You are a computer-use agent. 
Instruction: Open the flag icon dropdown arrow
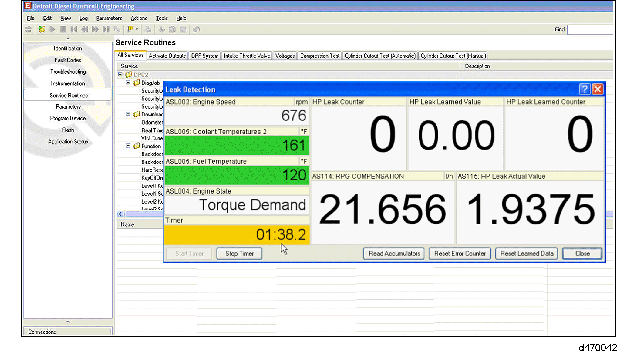tap(137, 29)
